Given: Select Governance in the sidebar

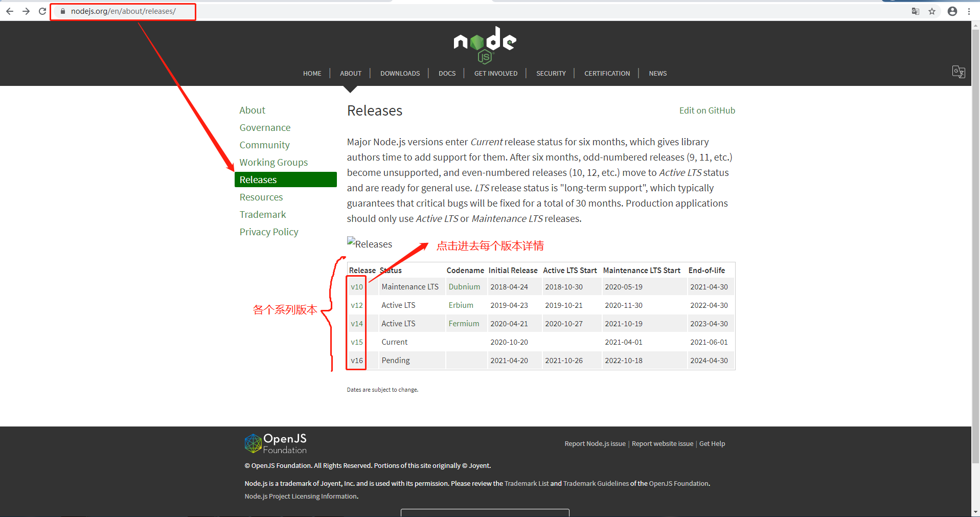Looking at the screenshot, I should tap(265, 127).
